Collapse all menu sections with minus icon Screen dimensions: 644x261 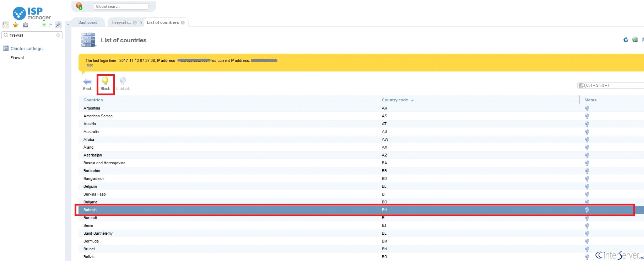(51, 25)
